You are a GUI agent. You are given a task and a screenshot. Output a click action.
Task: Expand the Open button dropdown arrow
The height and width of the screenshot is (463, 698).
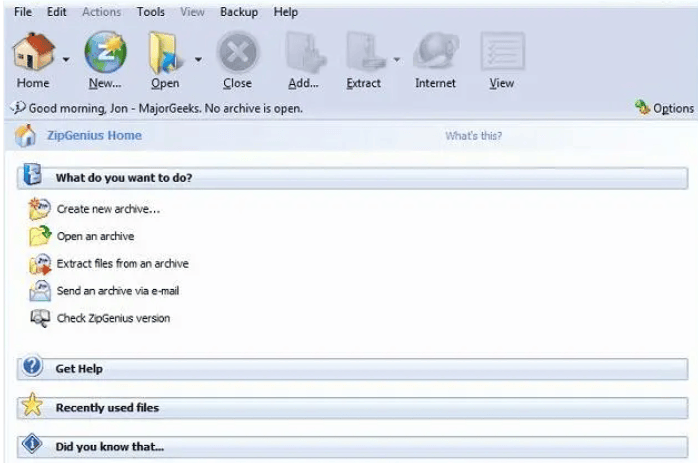[x=198, y=59]
